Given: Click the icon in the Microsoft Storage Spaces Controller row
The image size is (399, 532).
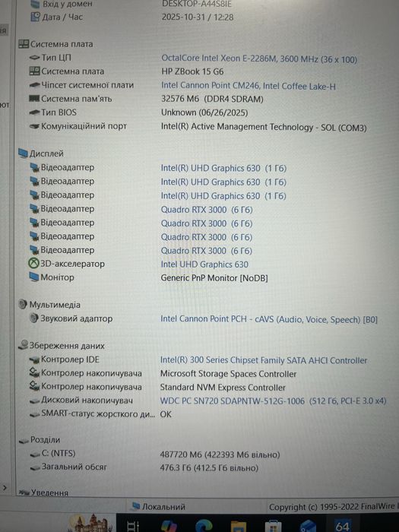Looking at the screenshot, I should point(35,373).
